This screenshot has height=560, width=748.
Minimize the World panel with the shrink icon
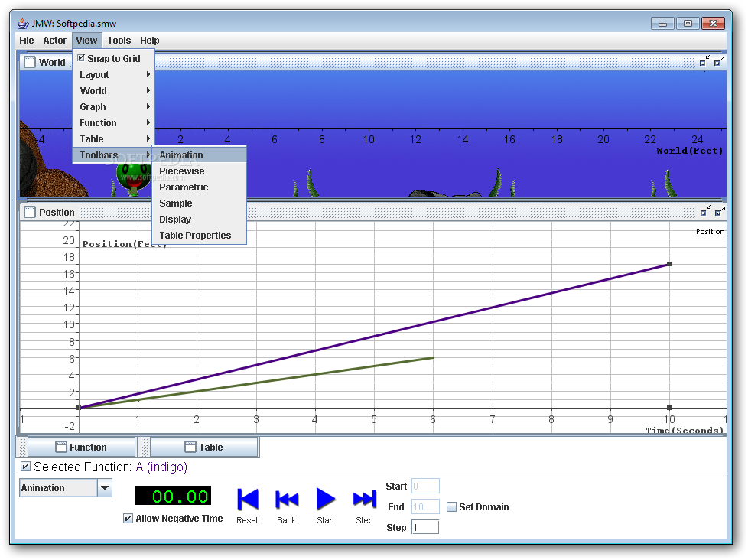pos(704,61)
